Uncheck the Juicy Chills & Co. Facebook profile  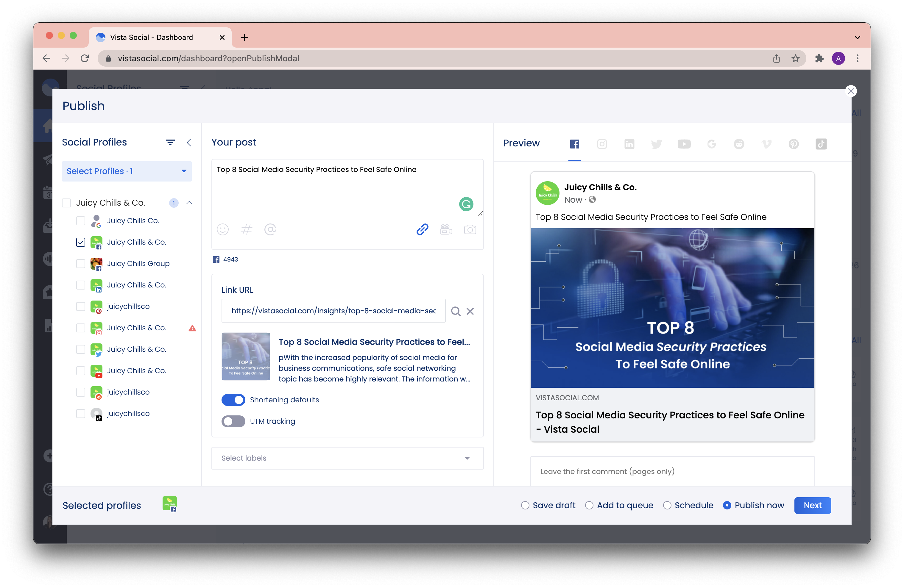click(x=80, y=242)
